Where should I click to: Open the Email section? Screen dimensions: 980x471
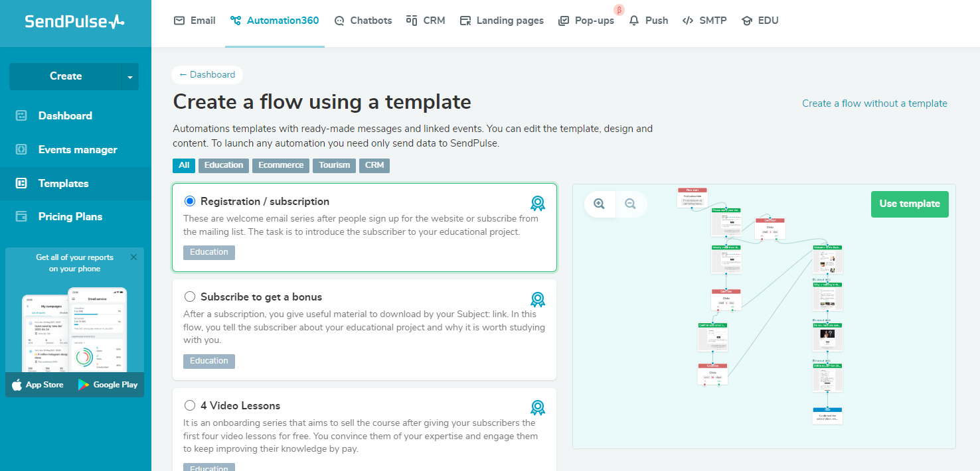[195, 21]
